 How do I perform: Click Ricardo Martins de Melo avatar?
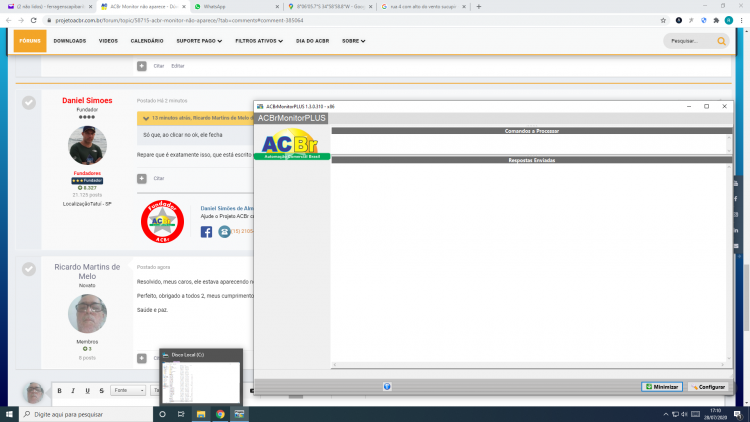(87, 313)
